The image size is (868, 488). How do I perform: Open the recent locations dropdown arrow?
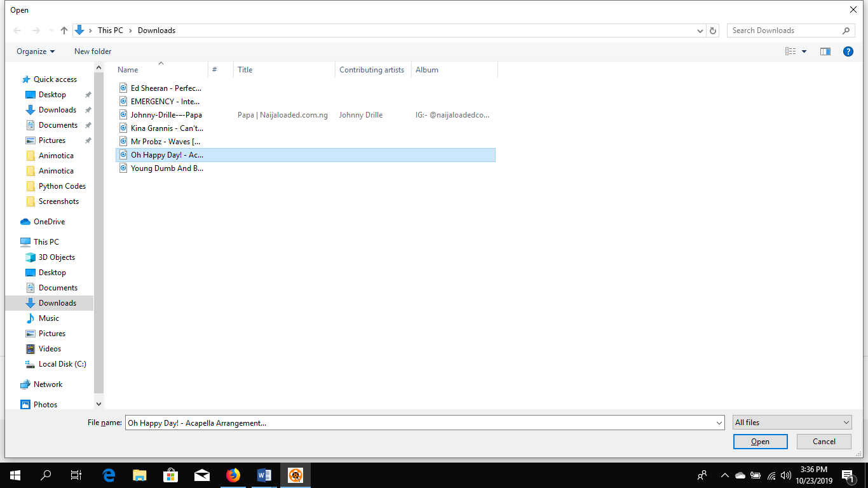click(x=51, y=30)
